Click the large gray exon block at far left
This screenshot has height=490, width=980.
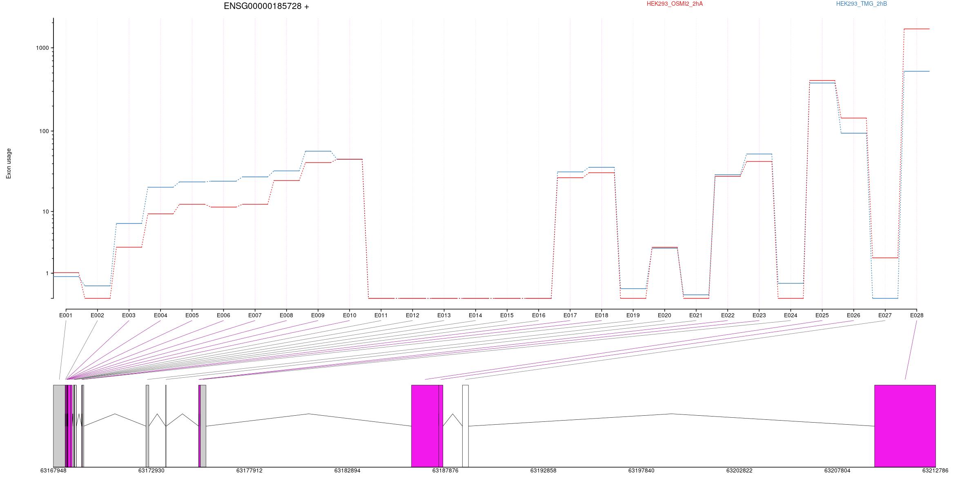pos(59,426)
